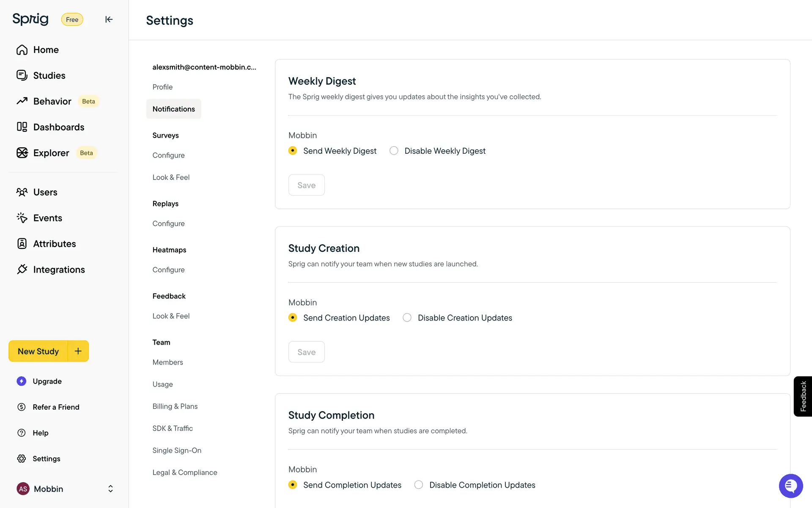Open the Explorer icon in the sidebar
This screenshot has height=508, width=812.
[x=22, y=153]
